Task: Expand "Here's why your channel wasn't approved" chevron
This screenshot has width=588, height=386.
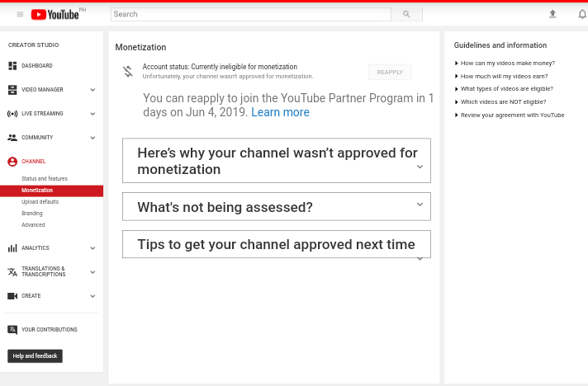Action: 420,167
